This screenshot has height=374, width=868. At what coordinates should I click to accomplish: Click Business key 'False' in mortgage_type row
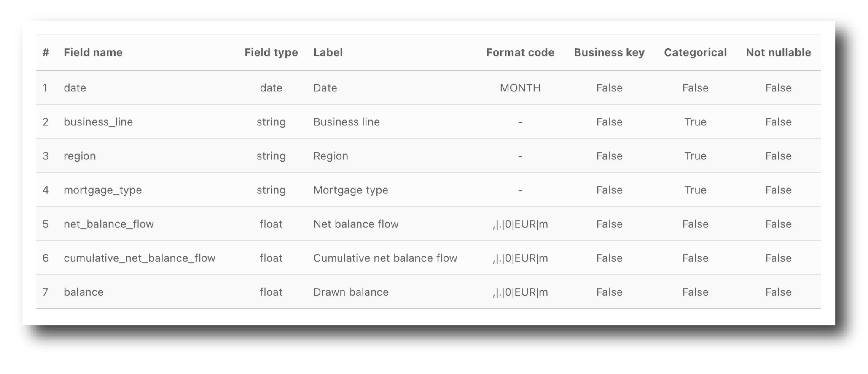pos(609,190)
